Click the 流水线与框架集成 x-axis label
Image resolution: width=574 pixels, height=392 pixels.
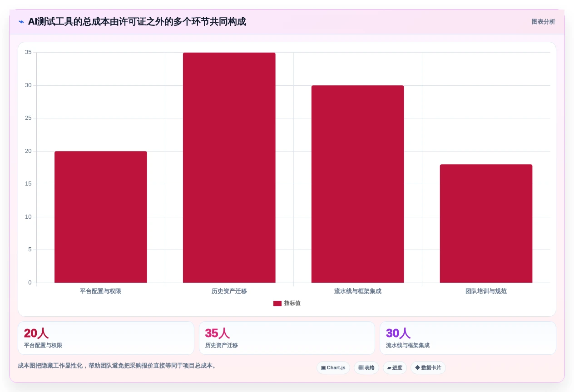point(357,291)
